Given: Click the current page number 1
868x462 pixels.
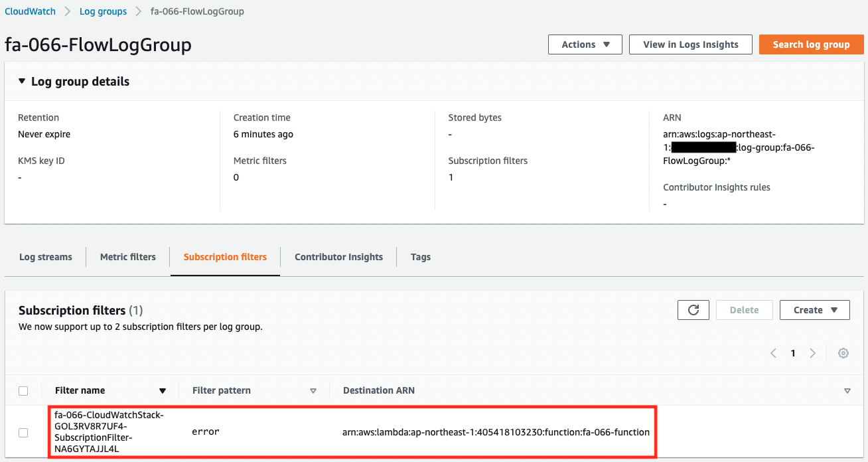Looking at the screenshot, I should (792, 353).
